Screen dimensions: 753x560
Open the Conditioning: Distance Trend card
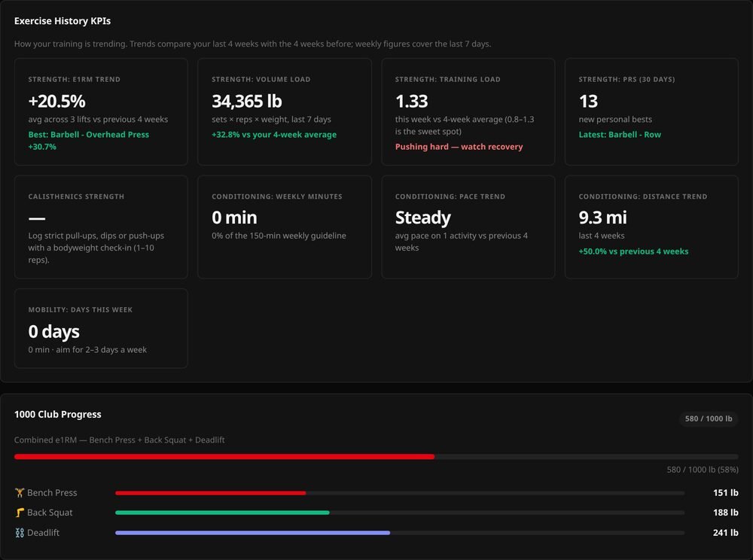pyautogui.click(x=651, y=227)
